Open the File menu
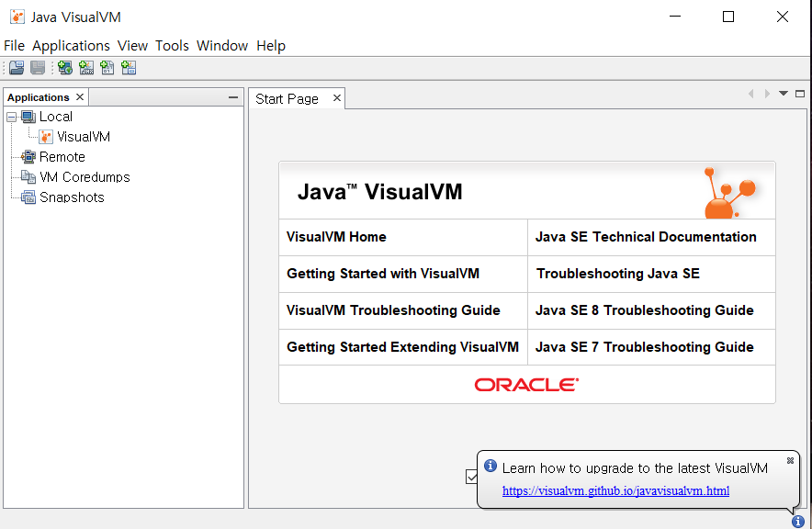The width and height of the screenshot is (812, 529). [14, 46]
